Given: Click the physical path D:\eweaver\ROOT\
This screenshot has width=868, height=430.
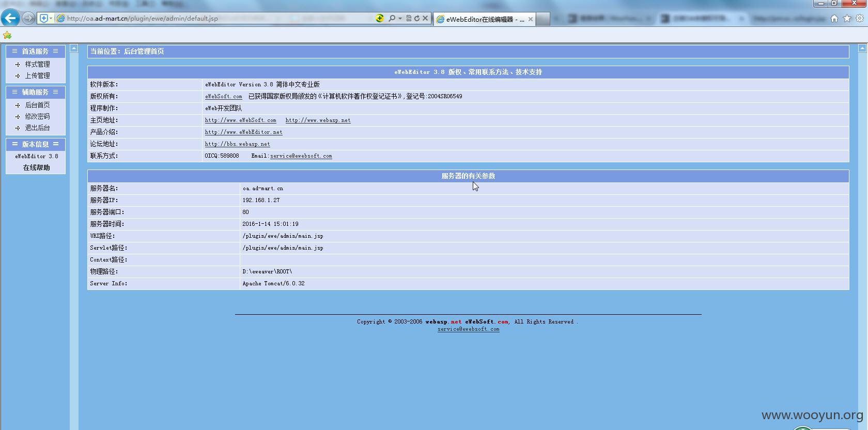Looking at the screenshot, I should coord(267,271).
